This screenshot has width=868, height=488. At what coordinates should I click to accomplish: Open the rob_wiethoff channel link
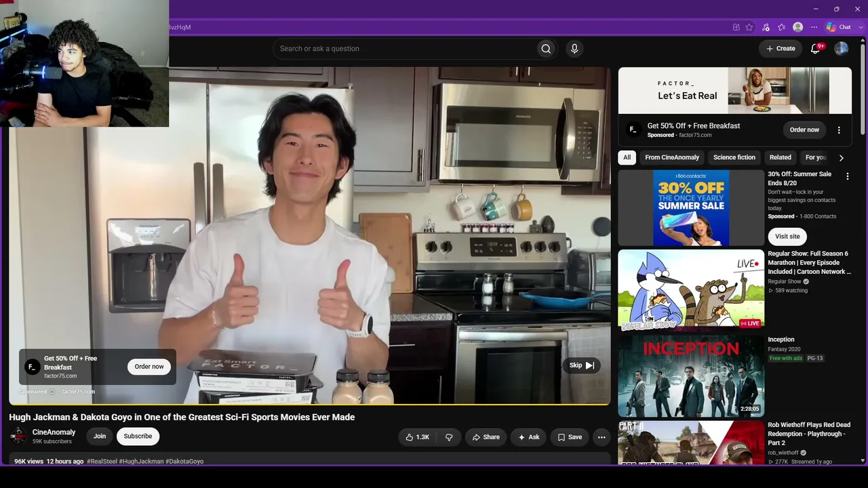(x=783, y=453)
